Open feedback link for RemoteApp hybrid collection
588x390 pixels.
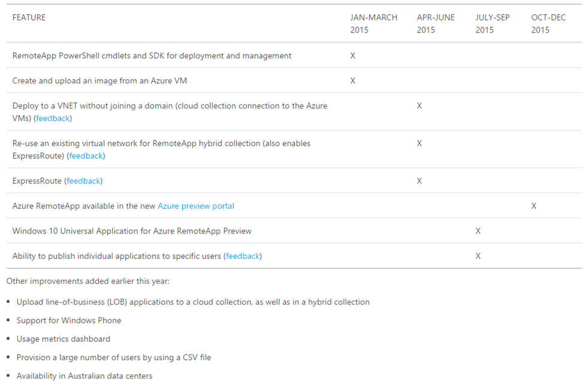(x=86, y=156)
